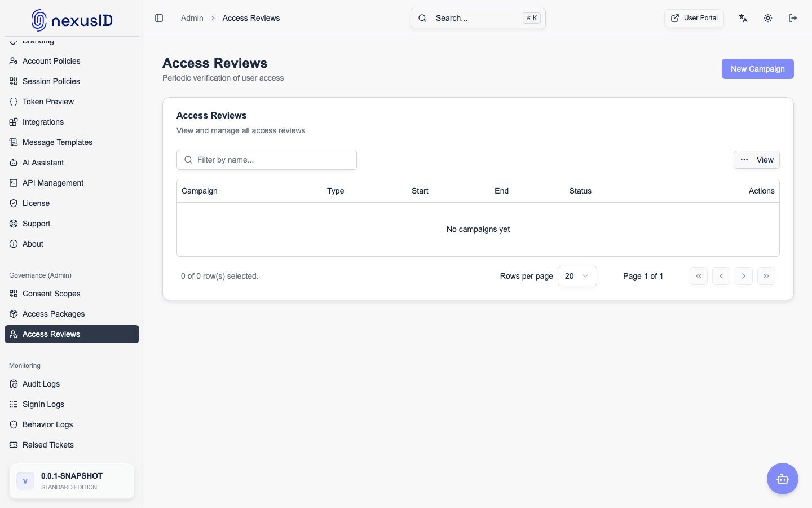The image size is (812, 508).
Task: Open the View column options button
Action: (x=757, y=160)
